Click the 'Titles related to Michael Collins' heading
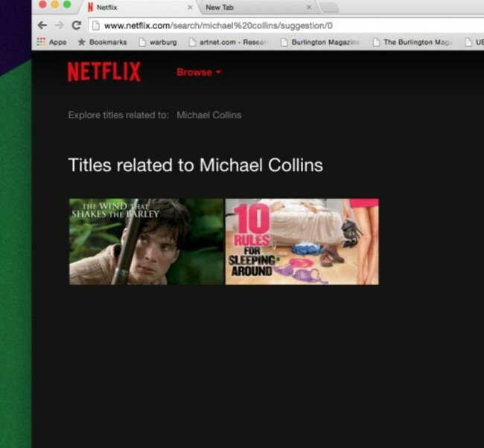 [195, 165]
